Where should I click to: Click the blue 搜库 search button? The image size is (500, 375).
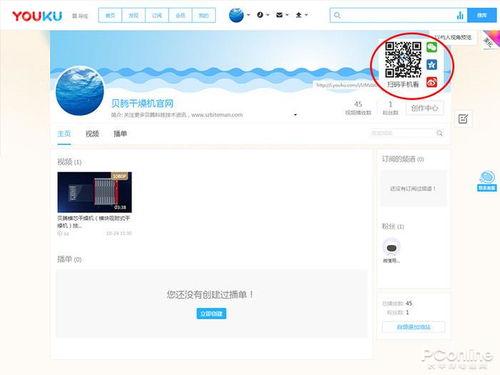482,15
